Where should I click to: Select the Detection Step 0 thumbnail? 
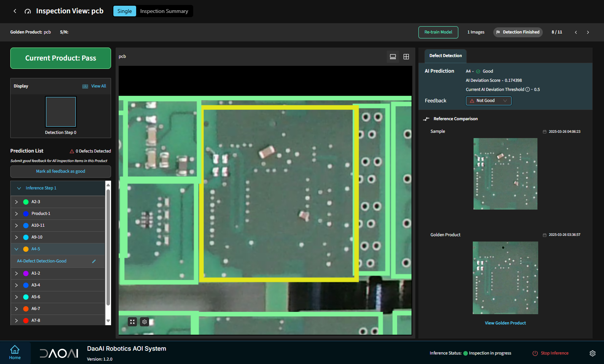[61, 112]
